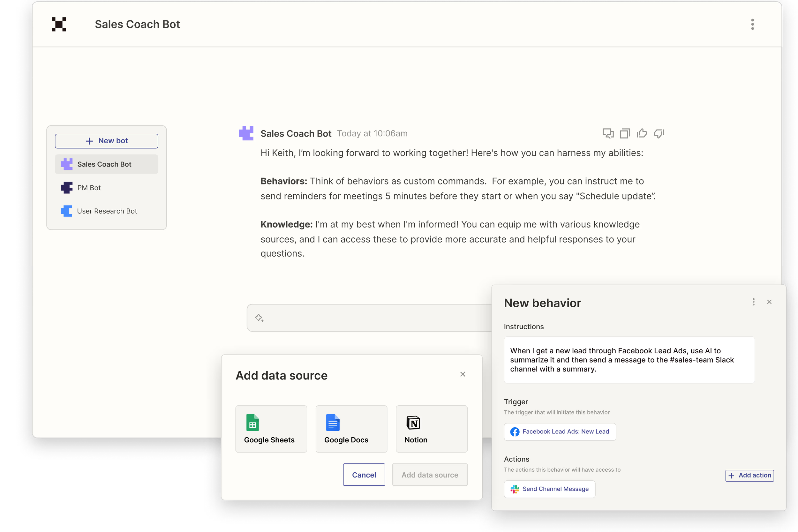The height and width of the screenshot is (532, 798).
Task: Click the copy message icon
Action: pyautogui.click(x=625, y=133)
